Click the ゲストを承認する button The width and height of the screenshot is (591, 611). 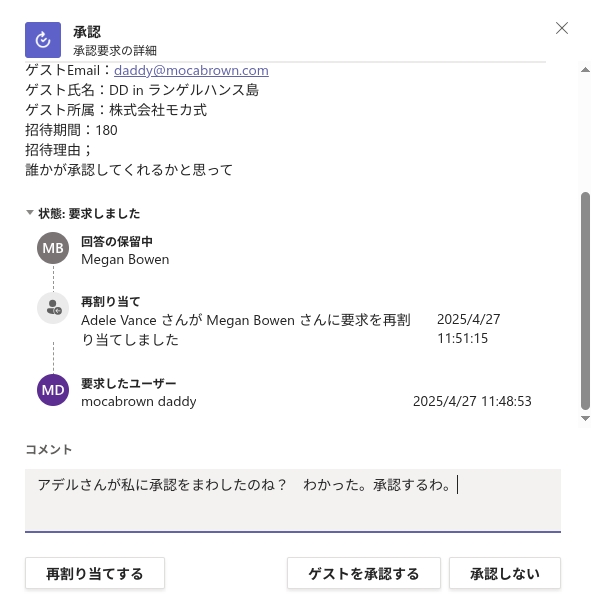coord(364,573)
